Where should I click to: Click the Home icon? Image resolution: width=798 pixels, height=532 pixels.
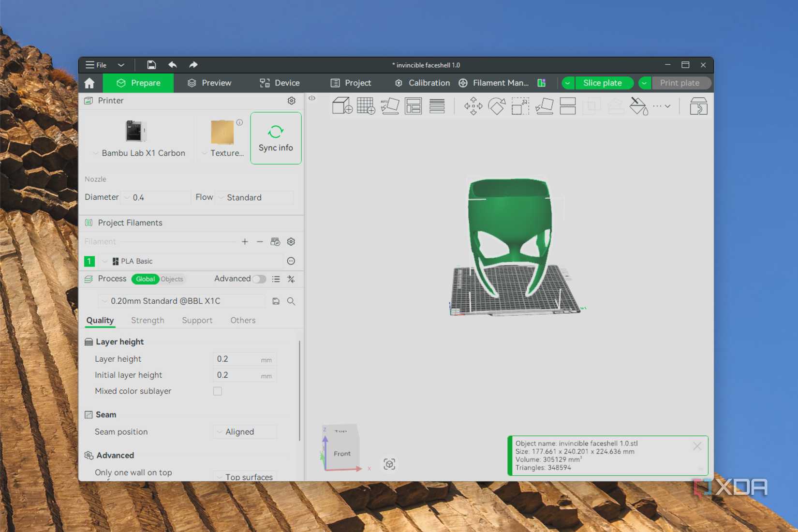point(89,83)
